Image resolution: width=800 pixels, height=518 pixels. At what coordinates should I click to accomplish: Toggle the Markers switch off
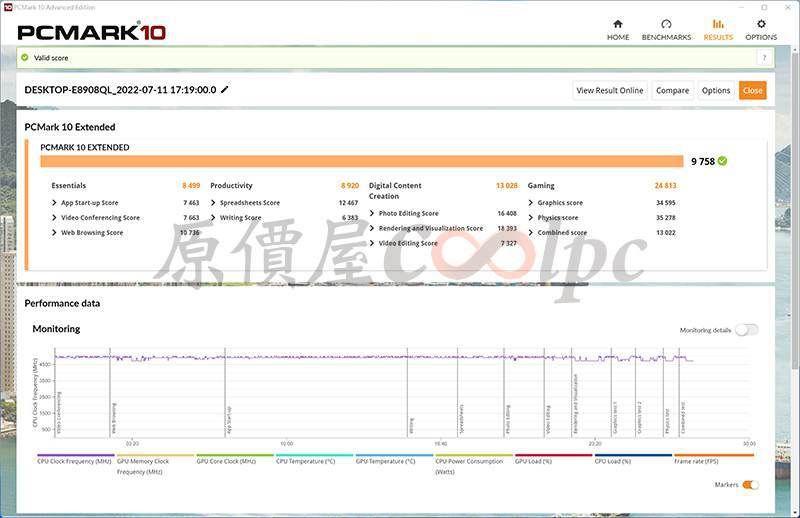pyautogui.click(x=751, y=484)
